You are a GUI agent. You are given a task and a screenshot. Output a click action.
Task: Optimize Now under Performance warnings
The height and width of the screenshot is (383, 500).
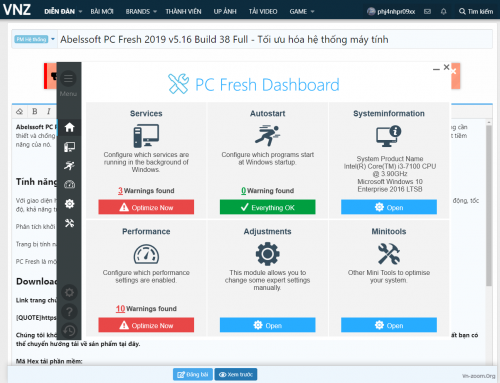[x=146, y=325]
